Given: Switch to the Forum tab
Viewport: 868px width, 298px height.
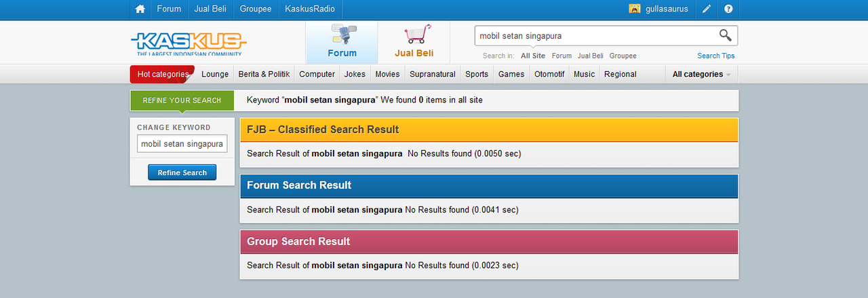Looking at the screenshot, I should (x=342, y=43).
